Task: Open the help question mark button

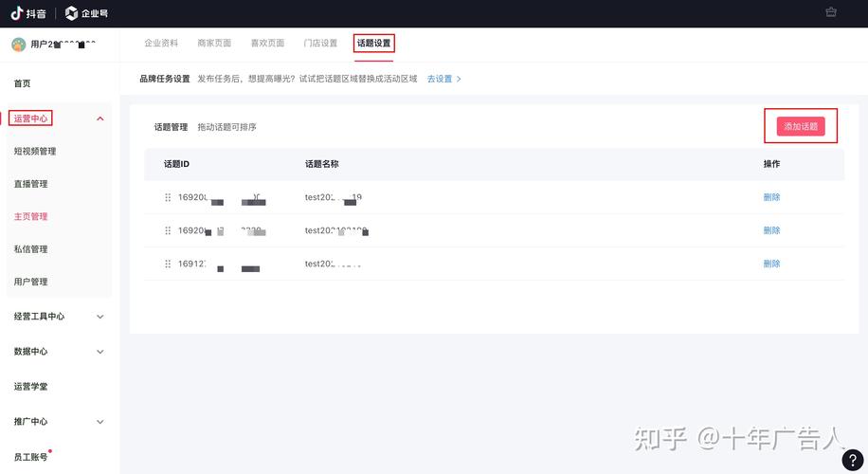Action: pyautogui.click(x=853, y=460)
